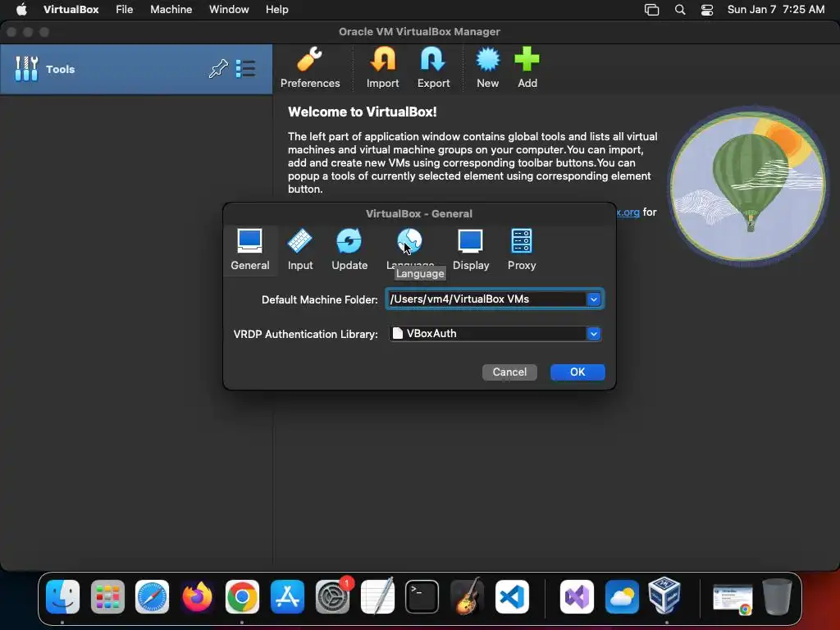Viewport: 840px width, 630px height.
Task: Click the Export appliance toolbar icon
Action: click(433, 68)
